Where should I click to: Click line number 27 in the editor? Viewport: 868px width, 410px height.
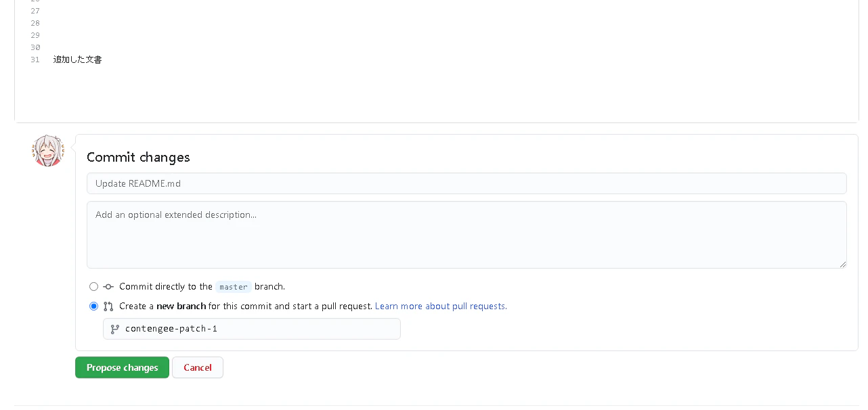(x=35, y=11)
